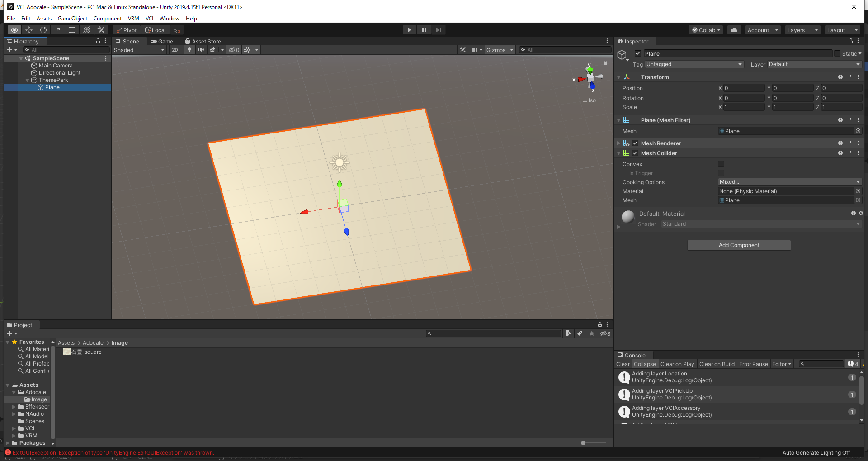Save search star in Project panel
This screenshot has width=868, height=461.
click(591, 333)
